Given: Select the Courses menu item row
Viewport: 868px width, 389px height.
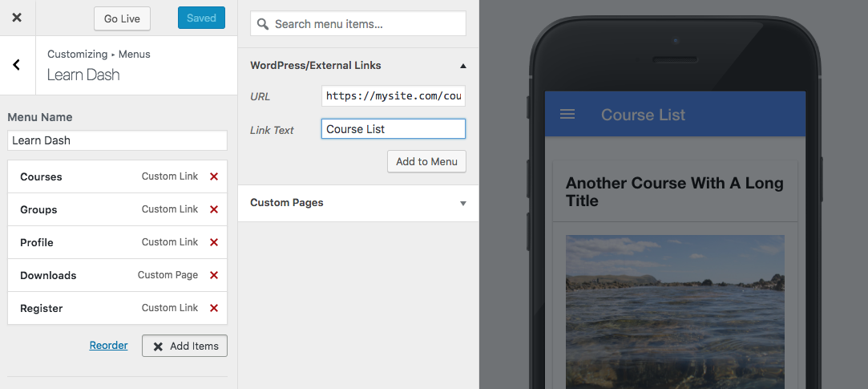Looking at the screenshot, I should pyautogui.click(x=117, y=176).
